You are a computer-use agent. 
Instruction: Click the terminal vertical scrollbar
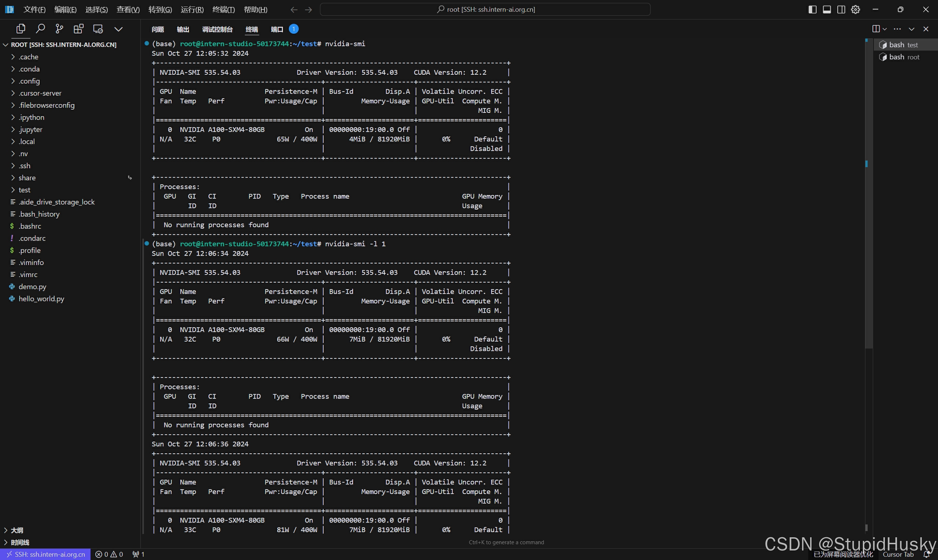[869, 226]
